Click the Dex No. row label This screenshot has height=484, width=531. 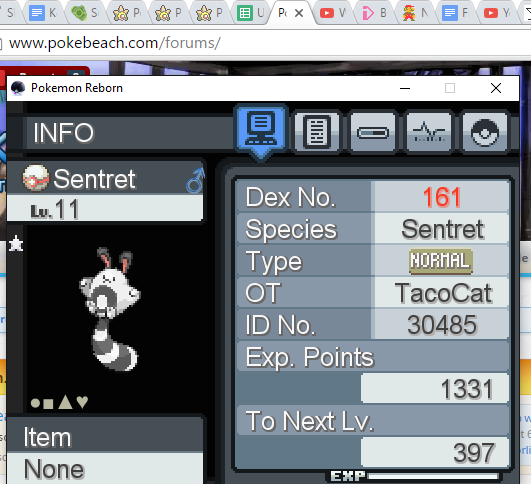[x=291, y=197]
